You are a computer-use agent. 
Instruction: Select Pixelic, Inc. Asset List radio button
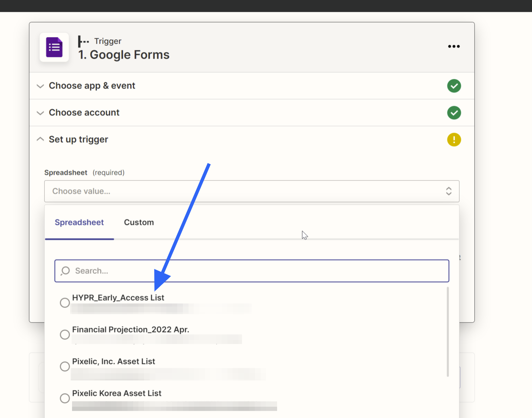(x=65, y=366)
